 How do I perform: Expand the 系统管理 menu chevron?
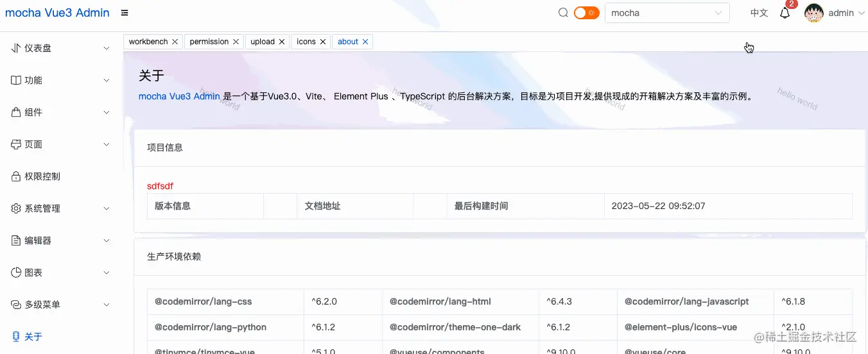tap(107, 208)
